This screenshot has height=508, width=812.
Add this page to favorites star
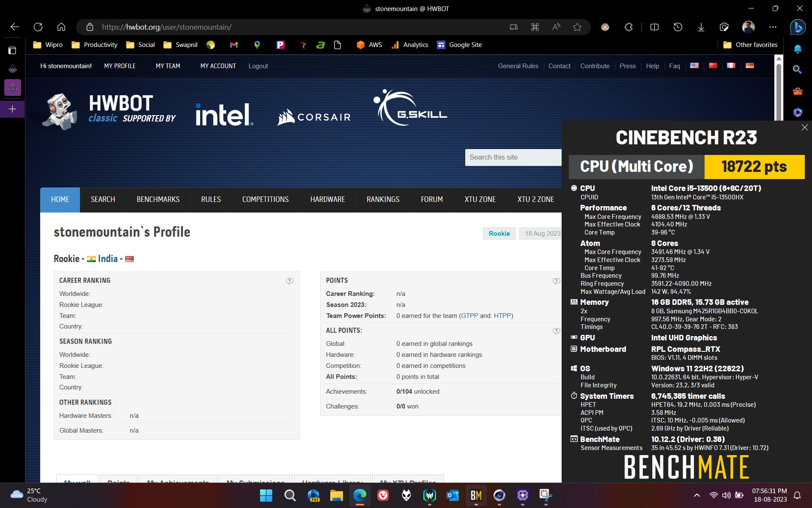[x=577, y=27]
